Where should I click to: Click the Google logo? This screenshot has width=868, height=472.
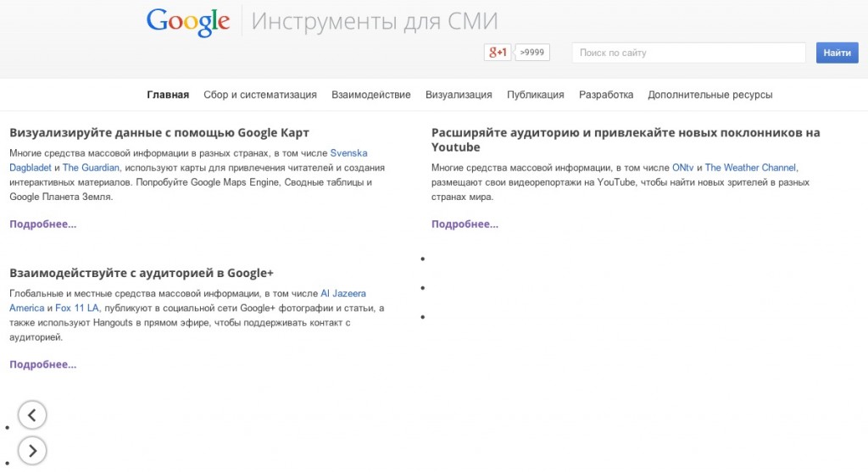pos(188,22)
